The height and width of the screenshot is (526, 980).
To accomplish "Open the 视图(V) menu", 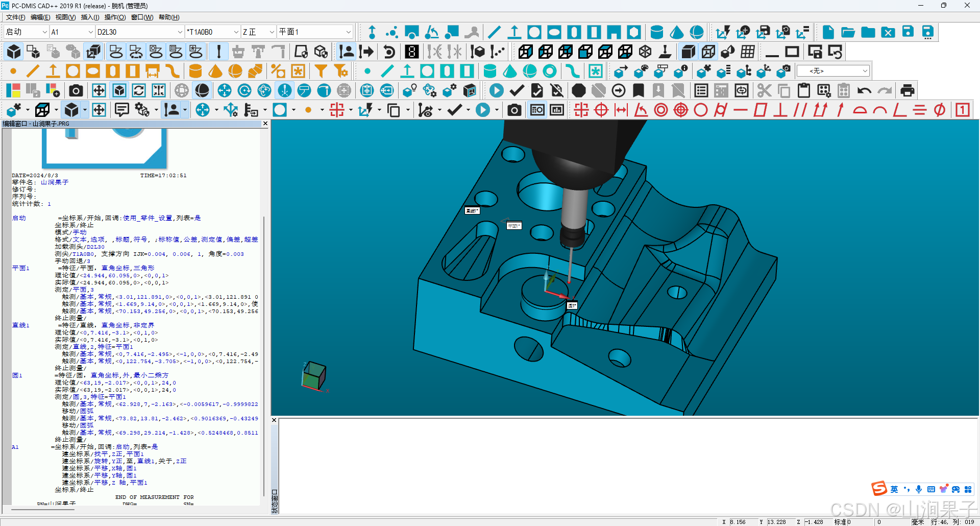I will (65, 17).
